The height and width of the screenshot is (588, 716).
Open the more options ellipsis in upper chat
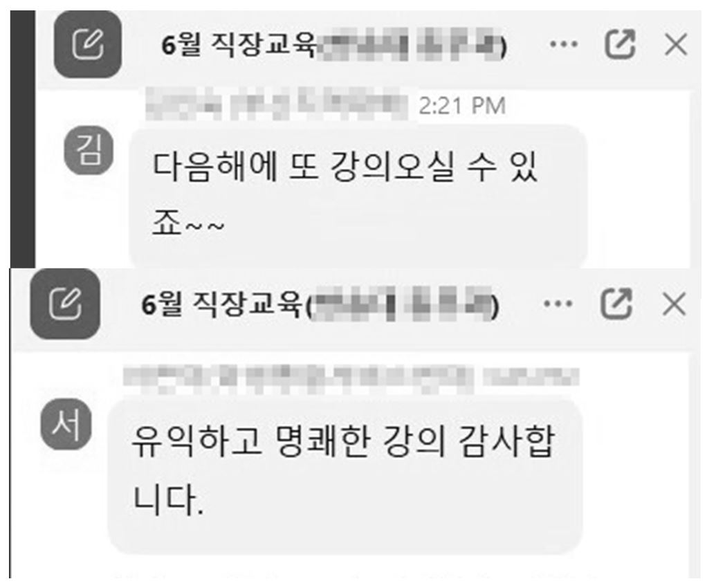tap(564, 44)
